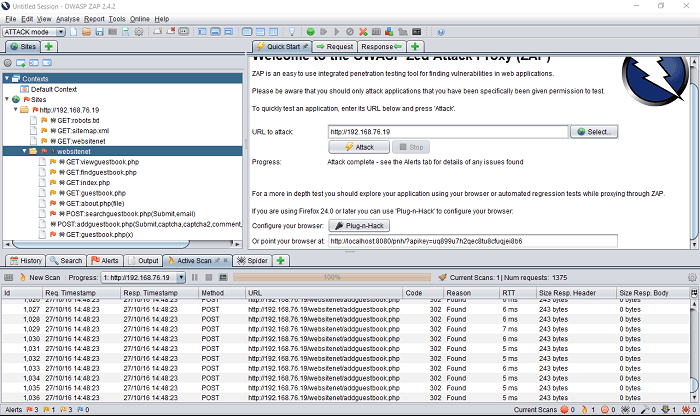Click the New Context icon in Sites panel
The height and width of the screenshot is (416, 700).
click(21, 63)
